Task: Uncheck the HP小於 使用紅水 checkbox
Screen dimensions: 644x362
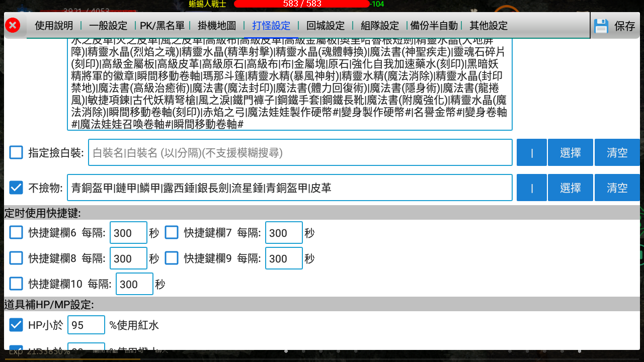Action: 16,325
